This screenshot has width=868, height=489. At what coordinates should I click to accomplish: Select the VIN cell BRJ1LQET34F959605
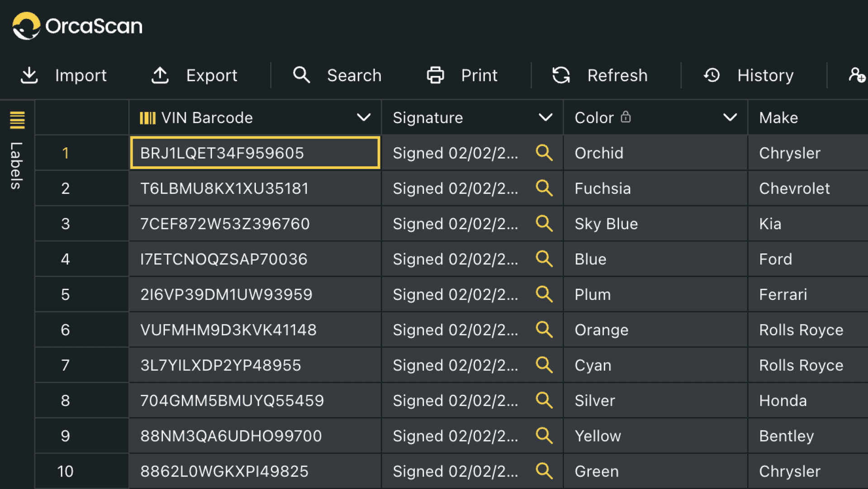255,153
